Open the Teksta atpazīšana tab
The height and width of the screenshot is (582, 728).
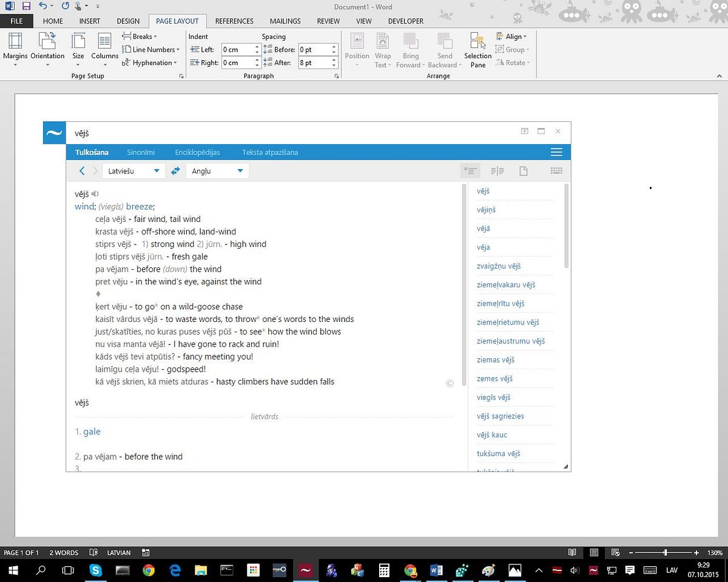270,152
